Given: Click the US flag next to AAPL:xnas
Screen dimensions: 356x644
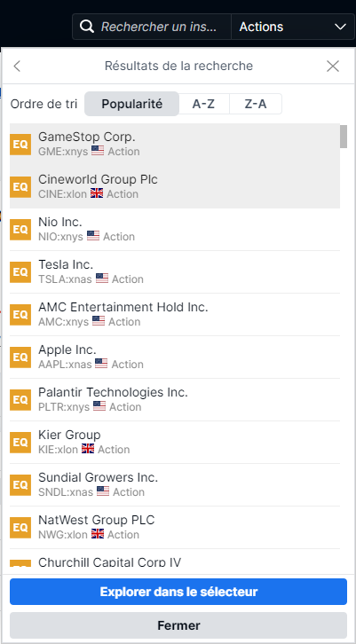Looking at the screenshot, I should tap(101, 364).
